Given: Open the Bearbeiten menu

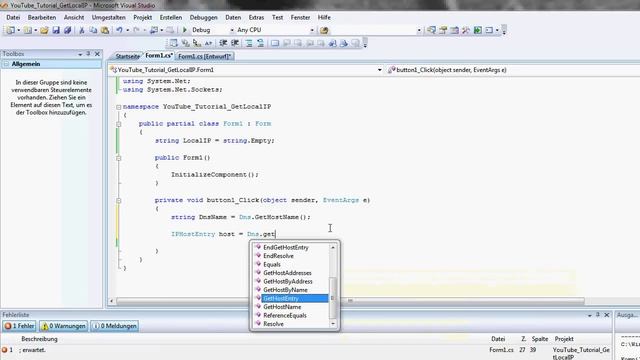Looking at the screenshot, I should tap(42, 18).
